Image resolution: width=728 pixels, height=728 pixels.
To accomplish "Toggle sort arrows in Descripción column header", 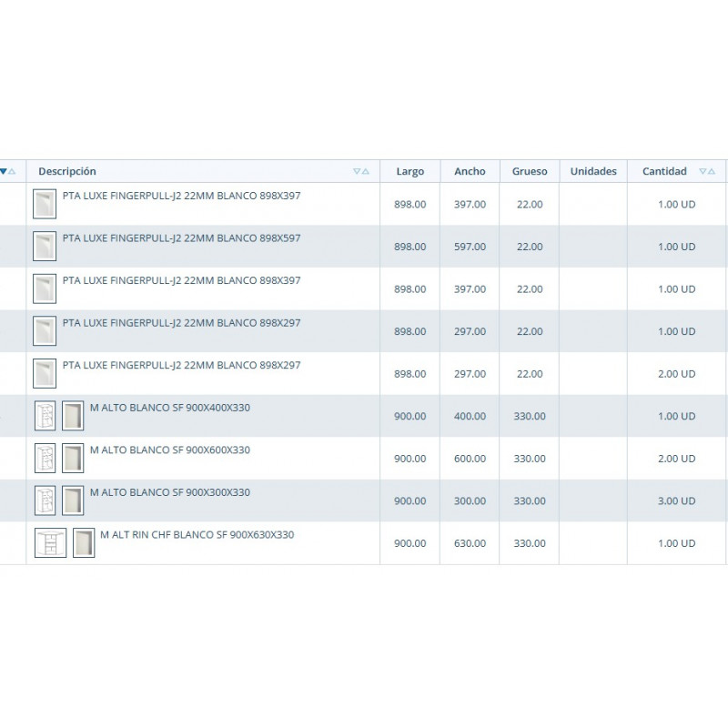I will [361, 171].
